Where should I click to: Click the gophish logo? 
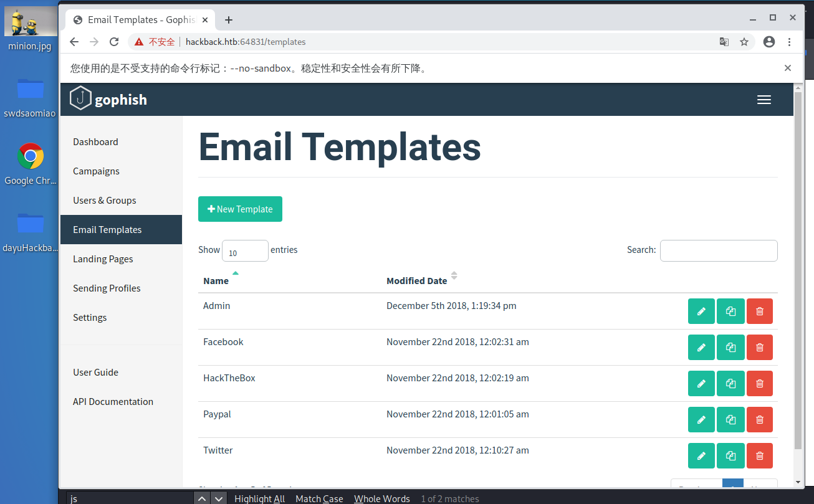point(108,99)
